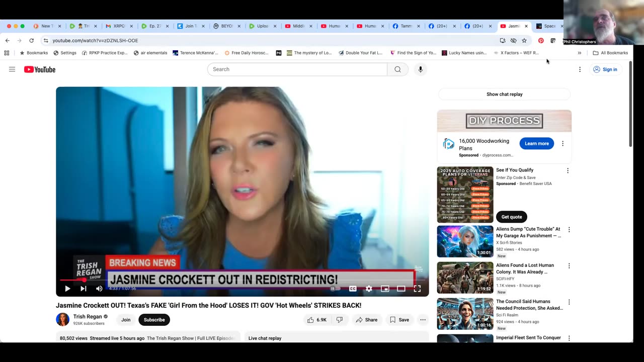Open Aliens Dump Cute Trouble video thumbnail
The height and width of the screenshot is (362, 644).
[465, 241]
